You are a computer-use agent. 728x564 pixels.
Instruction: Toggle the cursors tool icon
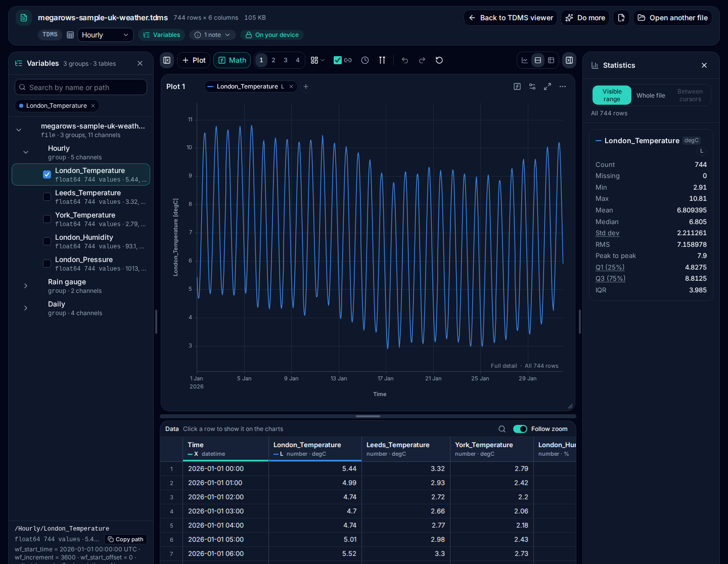tap(382, 60)
